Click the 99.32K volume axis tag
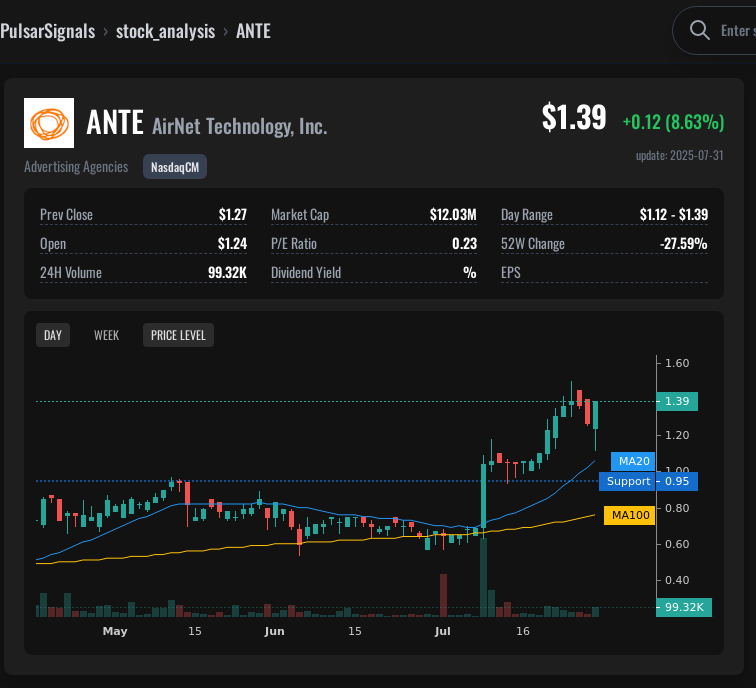Screen dimensions: 756x688 [684, 607]
